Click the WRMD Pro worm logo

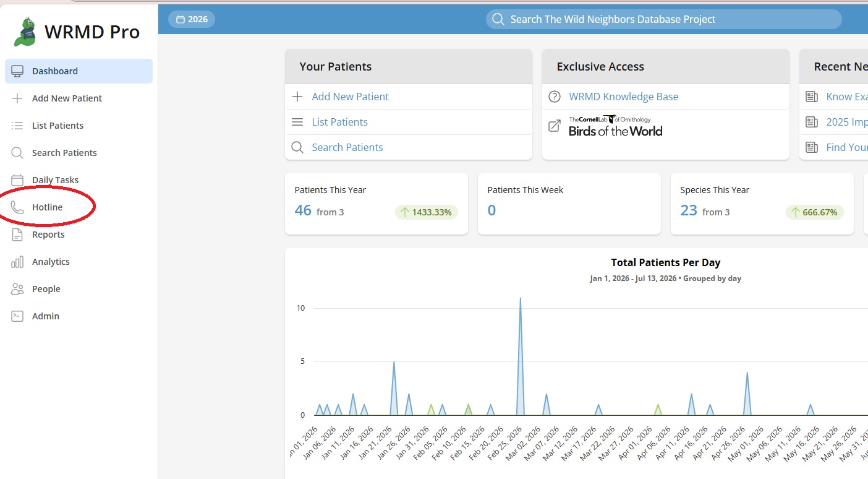tap(25, 32)
